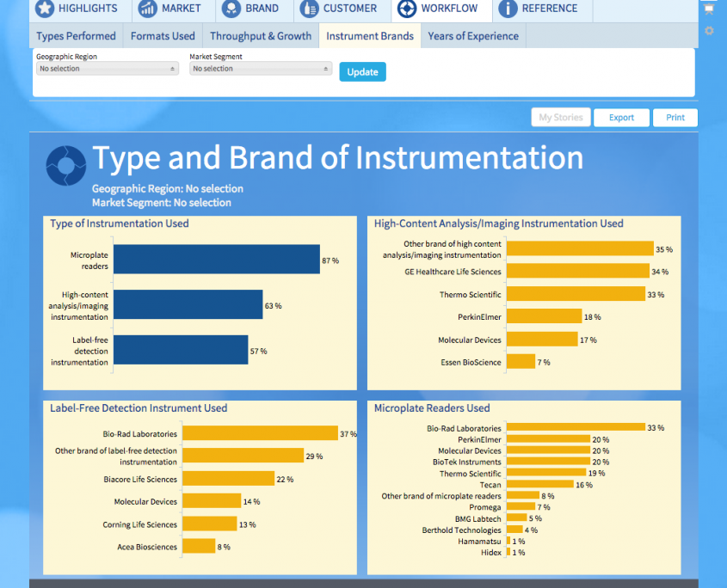Click the circular report logo beside the title
The width and height of the screenshot is (727, 588).
click(x=65, y=165)
